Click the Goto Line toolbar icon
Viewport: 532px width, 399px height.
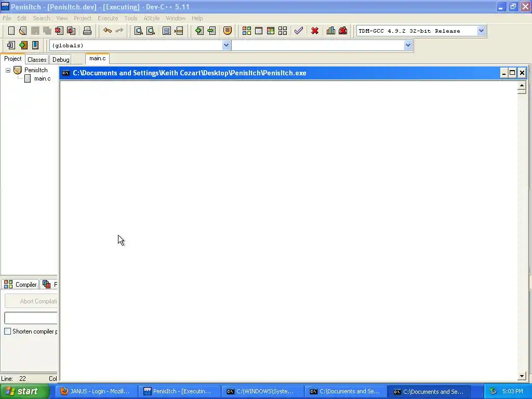(179, 31)
